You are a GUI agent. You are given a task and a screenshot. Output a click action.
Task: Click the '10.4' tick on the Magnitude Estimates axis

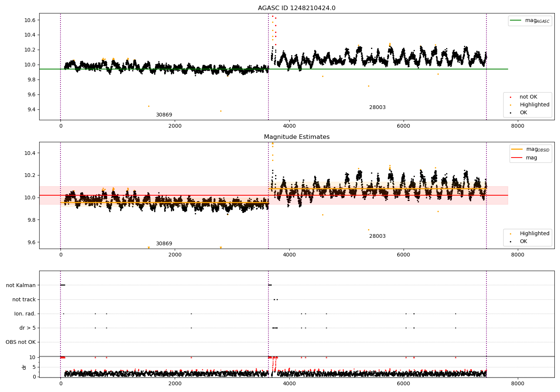(30, 153)
